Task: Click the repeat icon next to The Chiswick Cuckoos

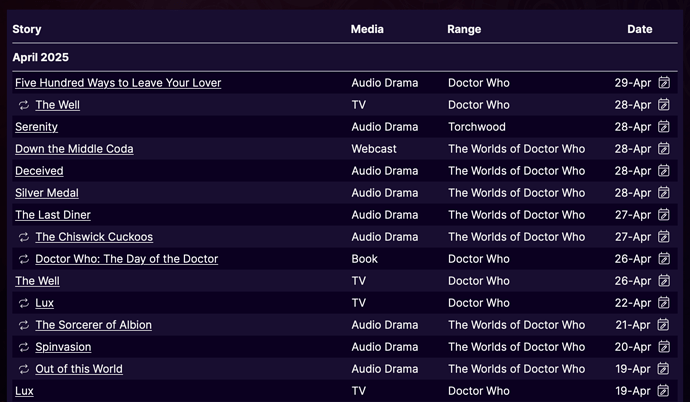Action: (x=24, y=237)
